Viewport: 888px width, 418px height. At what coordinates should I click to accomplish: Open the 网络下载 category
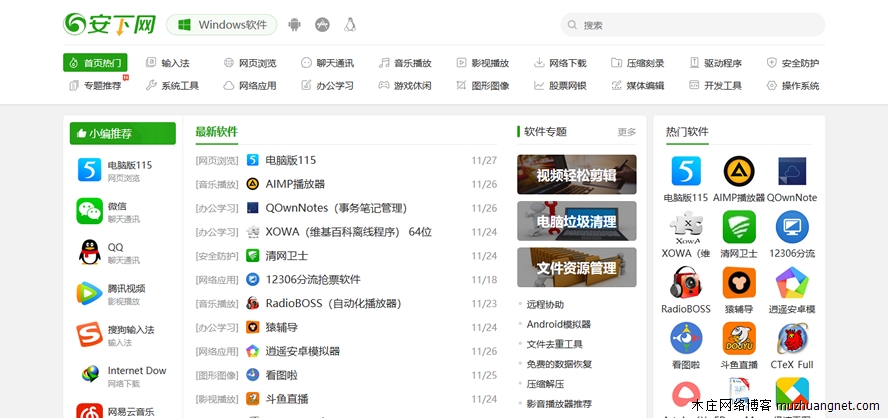(560, 63)
